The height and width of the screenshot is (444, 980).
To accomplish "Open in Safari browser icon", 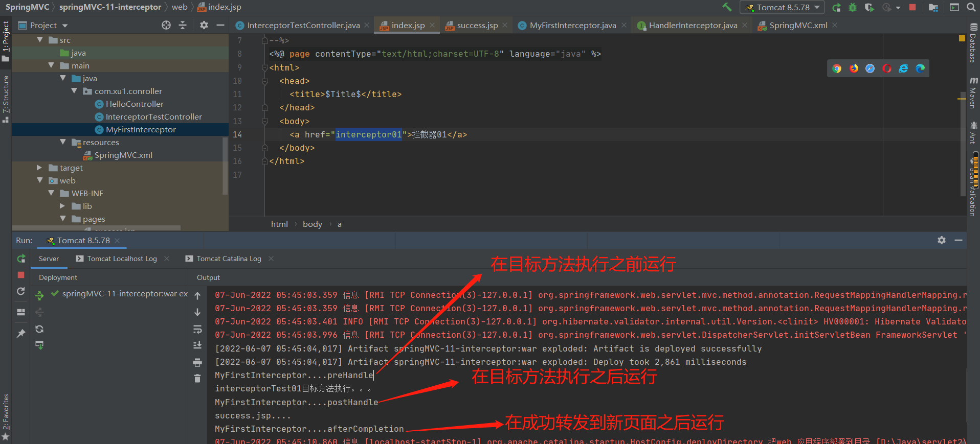I will click(870, 68).
